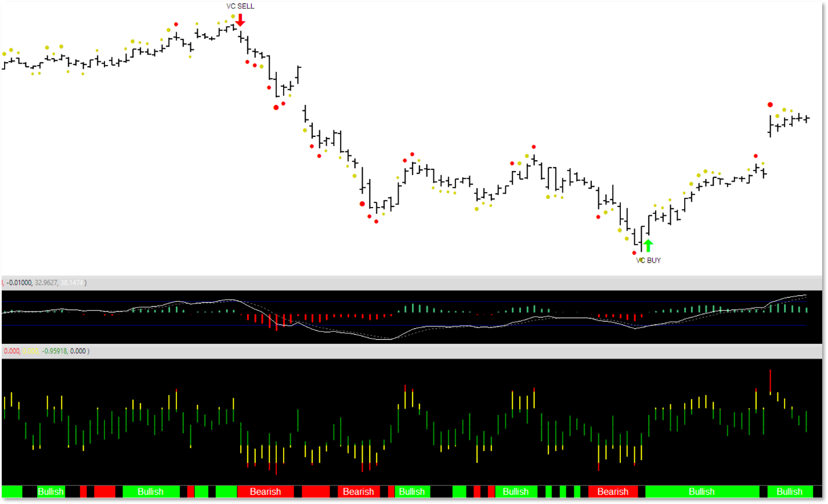The width and height of the screenshot is (828, 504).
Task: Click the tallest red spike in the bottom oscillator
Action: tap(770, 382)
